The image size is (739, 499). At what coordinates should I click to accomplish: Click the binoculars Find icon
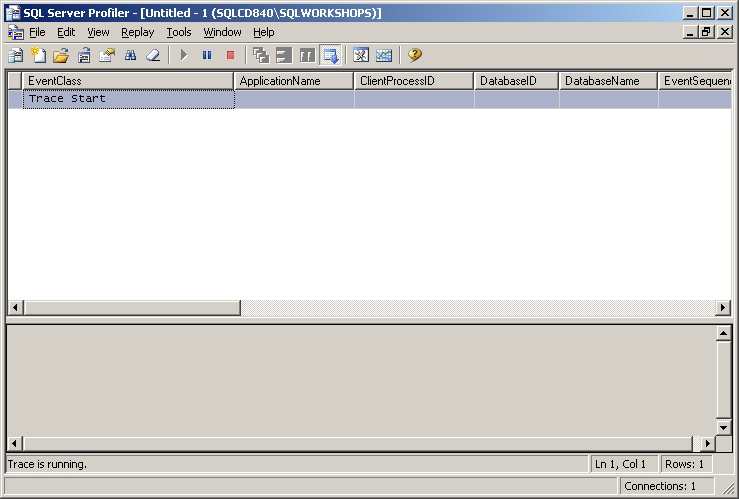pos(131,56)
